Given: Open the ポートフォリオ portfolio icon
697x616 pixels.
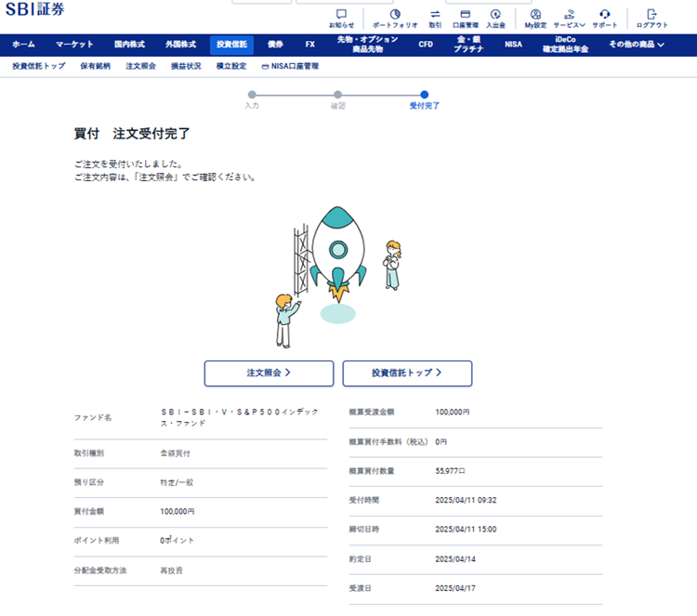Looking at the screenshot, I should (x=395, y=19).
